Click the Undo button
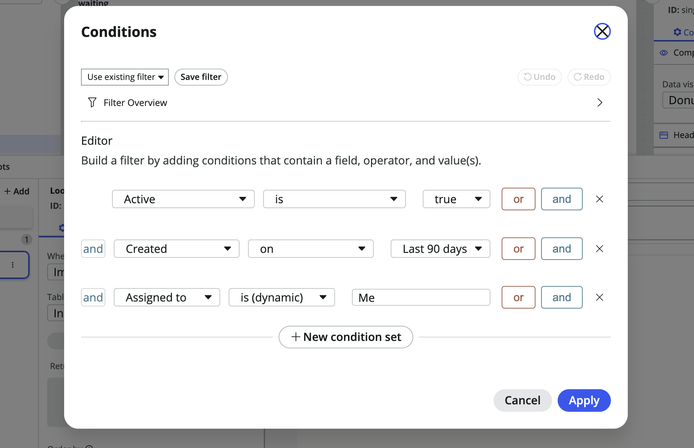This screenshot has width=694, height=448. click(x=540, y=77)
